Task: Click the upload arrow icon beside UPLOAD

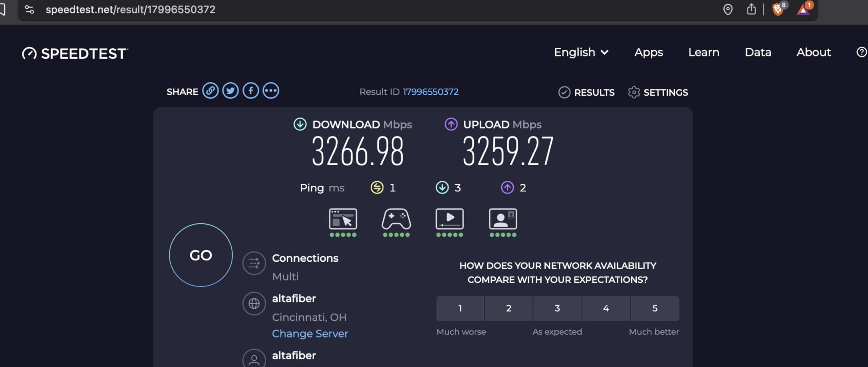Action: pos(451,124)
